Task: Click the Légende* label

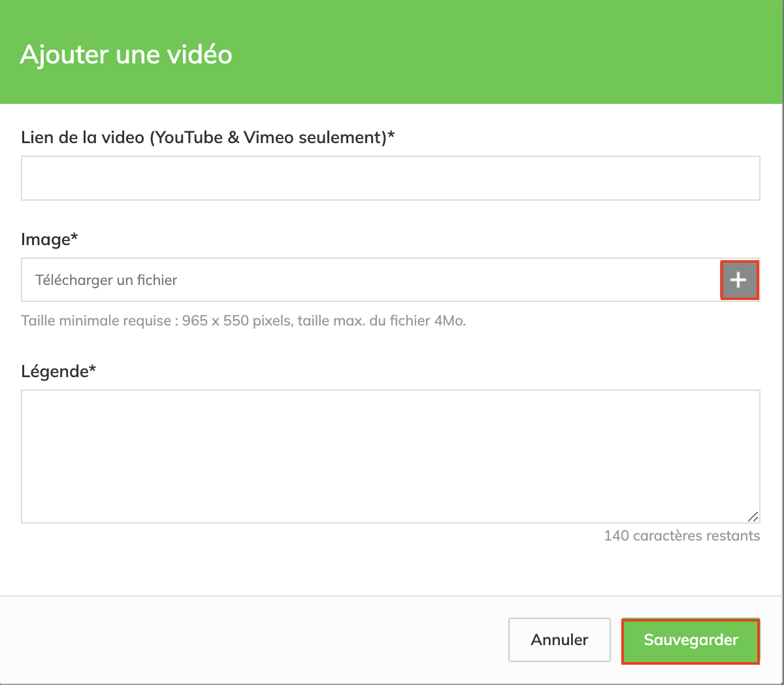Action: tap(58, 371)
